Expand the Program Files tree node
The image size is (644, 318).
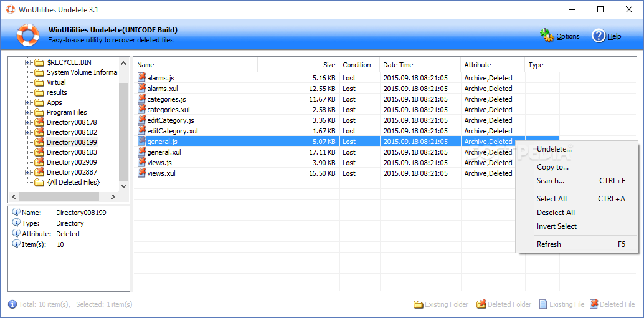pyautogui.click(x=27, y=112)
